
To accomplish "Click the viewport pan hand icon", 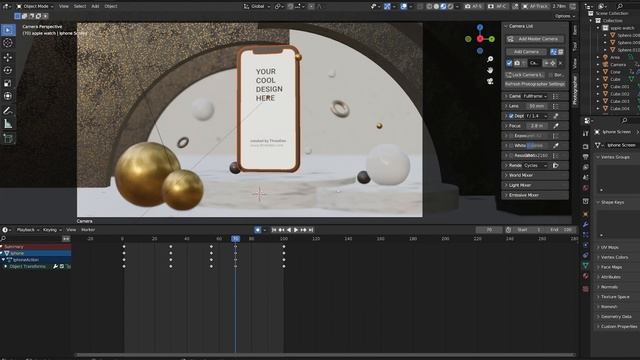I will pyautogui.click(x=490, y=70).
